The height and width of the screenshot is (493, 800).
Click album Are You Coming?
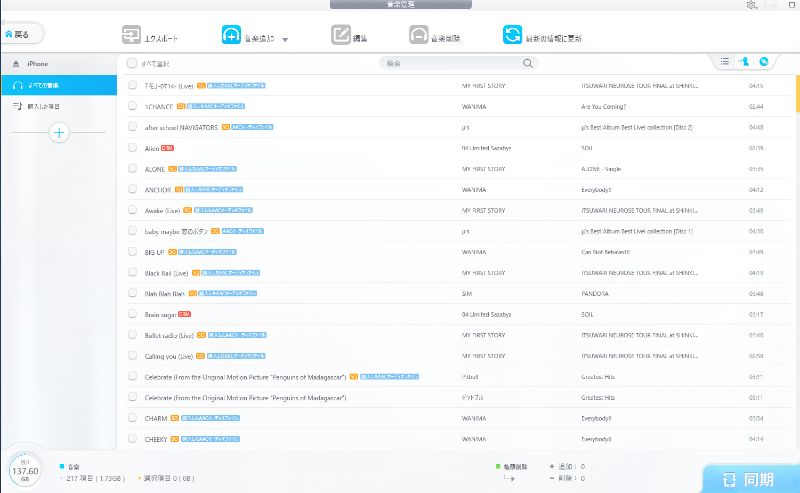click(604, 107)
